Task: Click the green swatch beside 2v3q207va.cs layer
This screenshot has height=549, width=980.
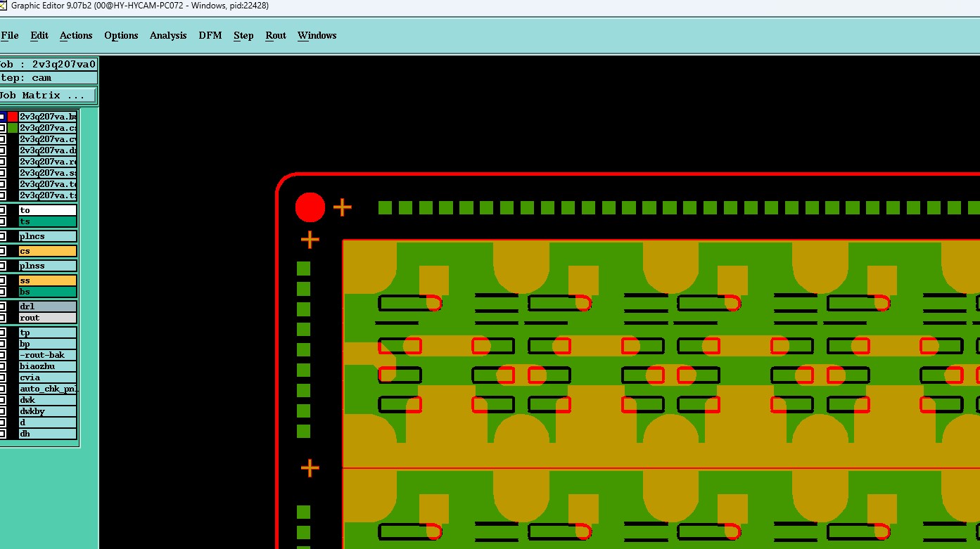Action: (x=13, y=128)
